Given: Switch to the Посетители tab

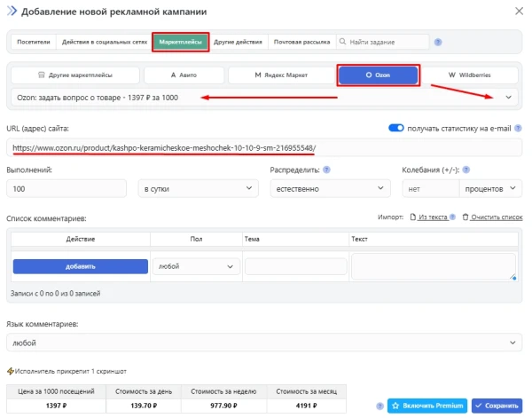Looking at the screenshot, I should (x=33, y=42).
